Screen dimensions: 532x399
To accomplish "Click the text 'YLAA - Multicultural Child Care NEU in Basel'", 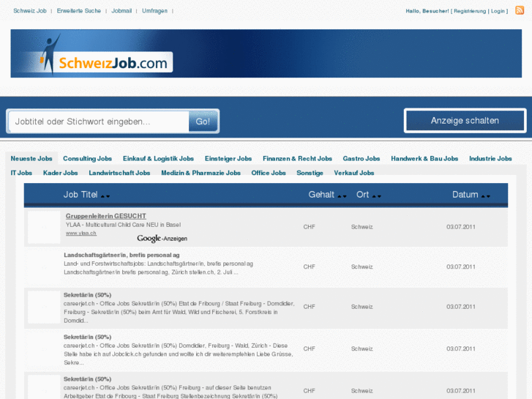I will point(123,225).
